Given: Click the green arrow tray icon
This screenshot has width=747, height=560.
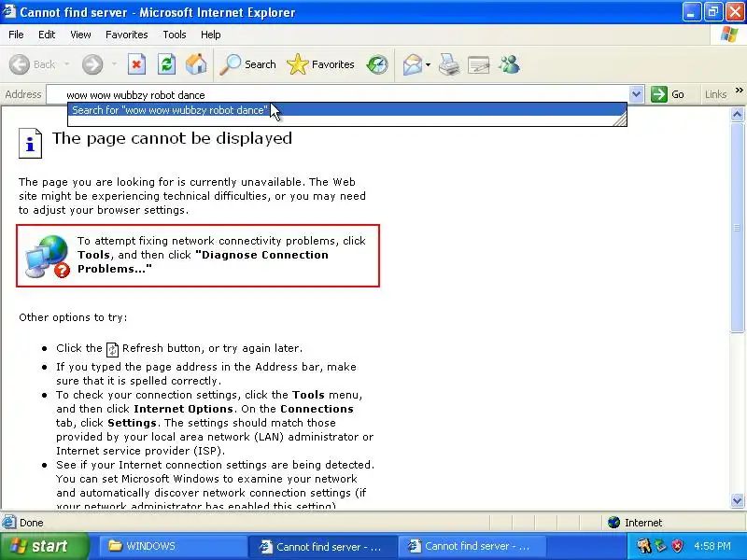Looking at the screenshot, I should (661, 546).
